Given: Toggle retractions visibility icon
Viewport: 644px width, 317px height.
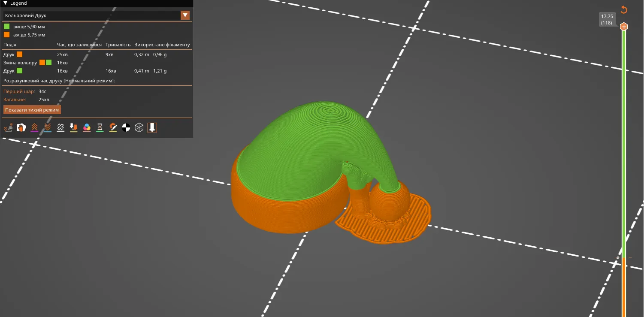Looking at the screenshot, I should coord(34,127).
